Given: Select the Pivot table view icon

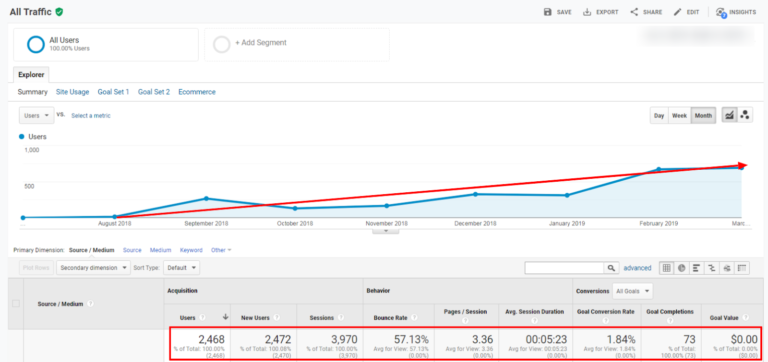Looking at the screenshot, I should pos(742,268).
